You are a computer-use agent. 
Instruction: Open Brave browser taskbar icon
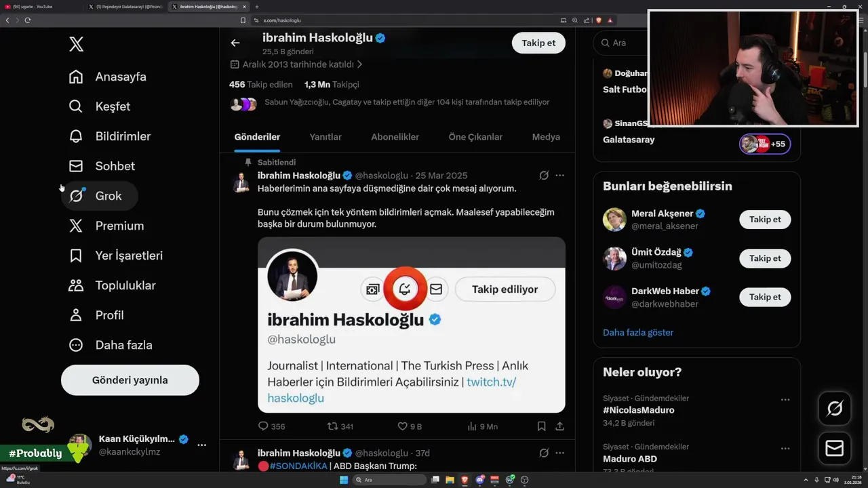[x=465, y=480]
